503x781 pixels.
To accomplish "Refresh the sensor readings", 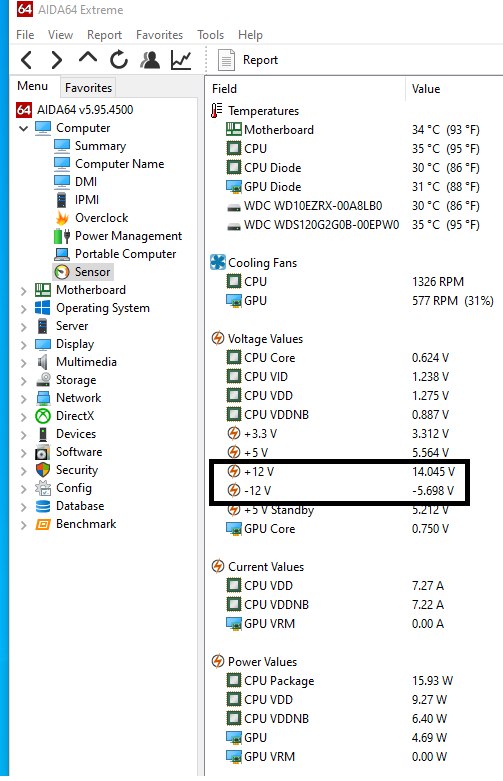I will pyautogui.click(x=119, y=59).
